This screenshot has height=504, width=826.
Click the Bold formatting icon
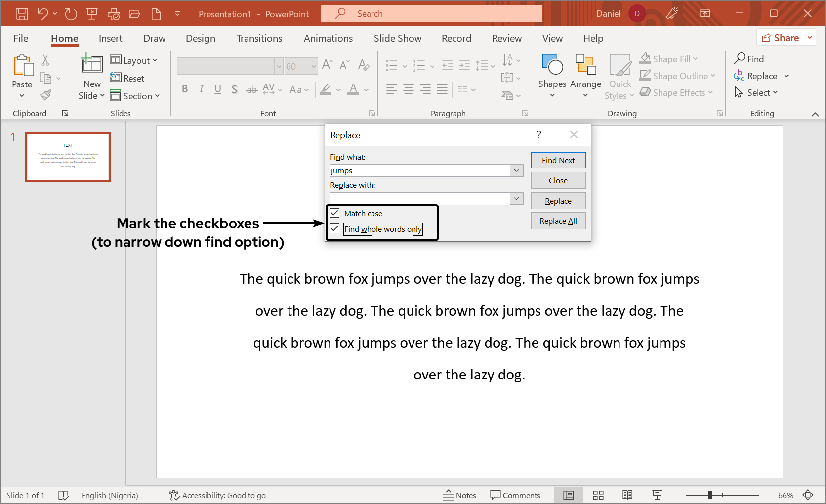click(x=185, y=89)
